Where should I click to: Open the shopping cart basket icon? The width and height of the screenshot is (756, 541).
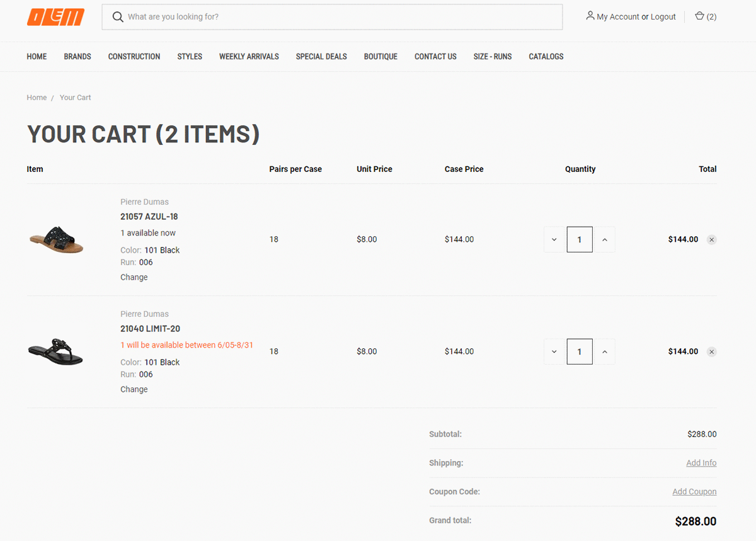(699, 16)
